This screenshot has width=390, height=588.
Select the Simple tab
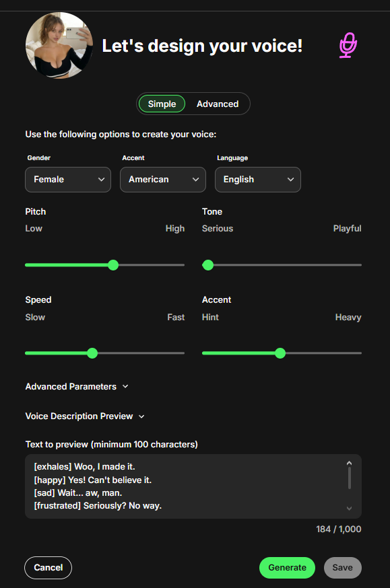coord(162,104)
